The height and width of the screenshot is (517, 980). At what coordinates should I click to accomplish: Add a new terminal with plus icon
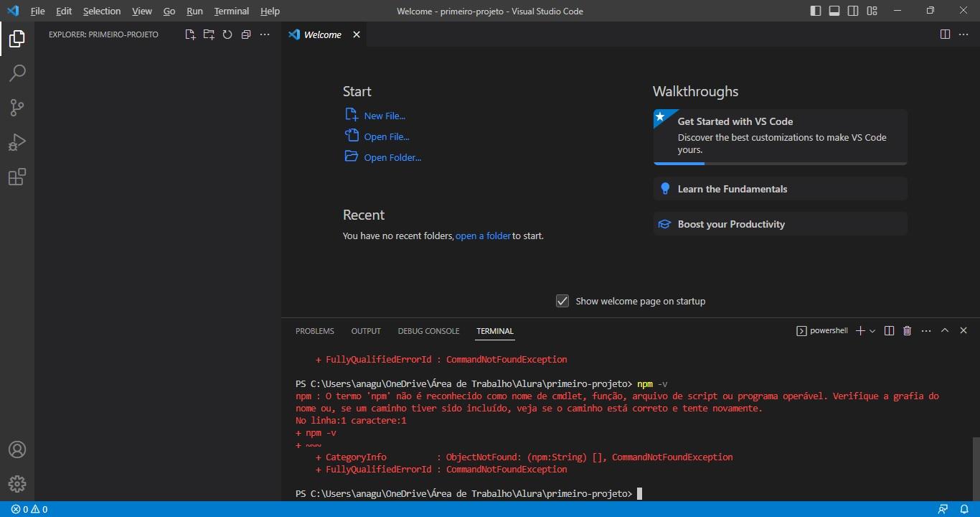[x=860, y=331]
